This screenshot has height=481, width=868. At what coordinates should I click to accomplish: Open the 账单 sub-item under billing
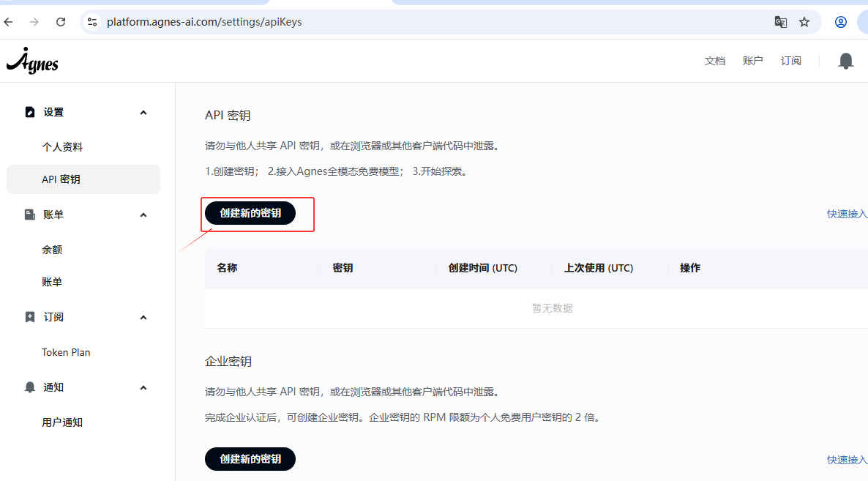pyautogui.click(x=52, y=283)
